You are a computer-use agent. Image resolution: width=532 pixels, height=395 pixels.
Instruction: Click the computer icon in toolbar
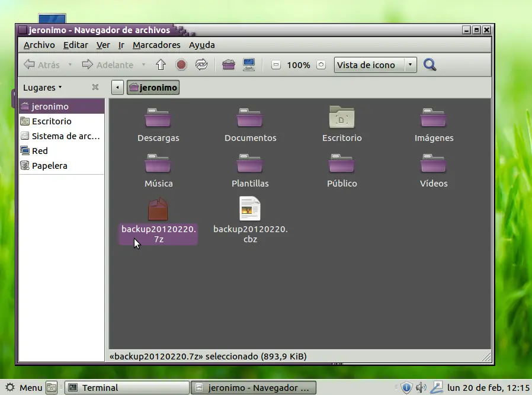point(249,65)
